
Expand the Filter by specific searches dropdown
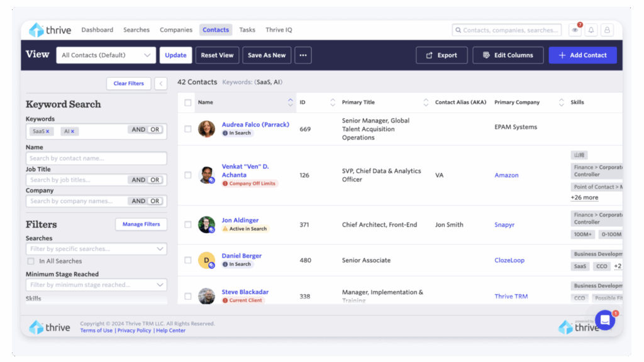96,250
